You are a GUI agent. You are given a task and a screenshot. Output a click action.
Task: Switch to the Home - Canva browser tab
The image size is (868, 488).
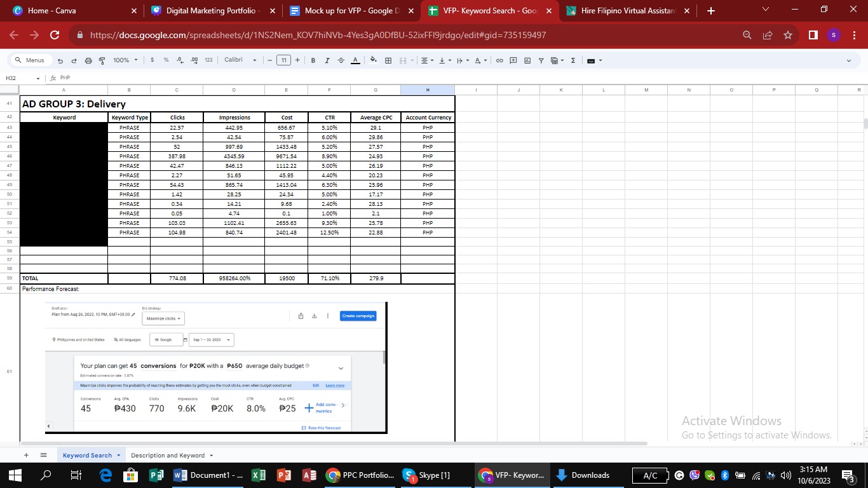click(x=74, y=11)
